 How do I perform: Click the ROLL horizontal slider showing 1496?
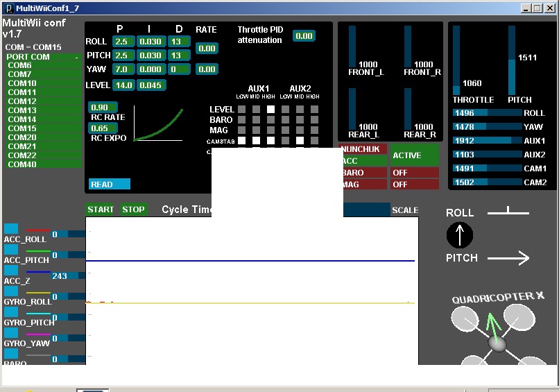click(488, 112)
